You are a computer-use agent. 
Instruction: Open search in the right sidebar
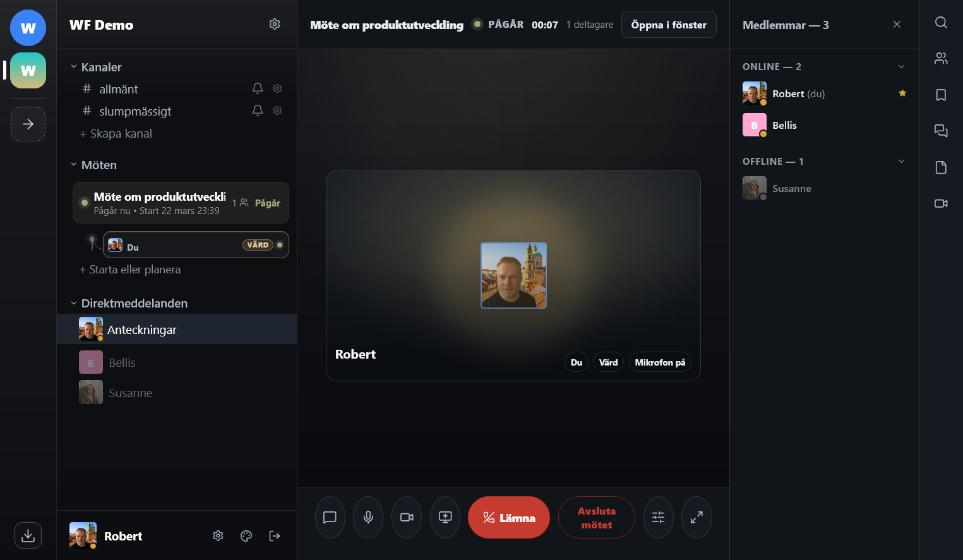click(x=941, y=23)
